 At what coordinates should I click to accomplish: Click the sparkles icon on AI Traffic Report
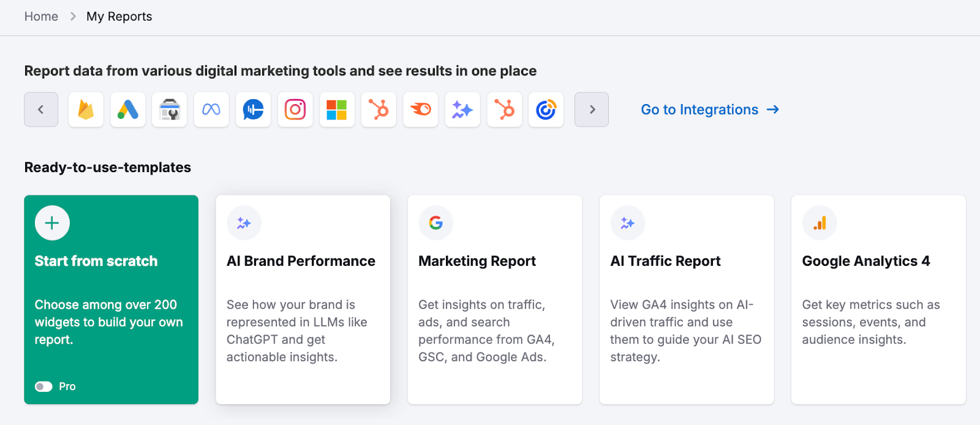(x=627, y=223)
